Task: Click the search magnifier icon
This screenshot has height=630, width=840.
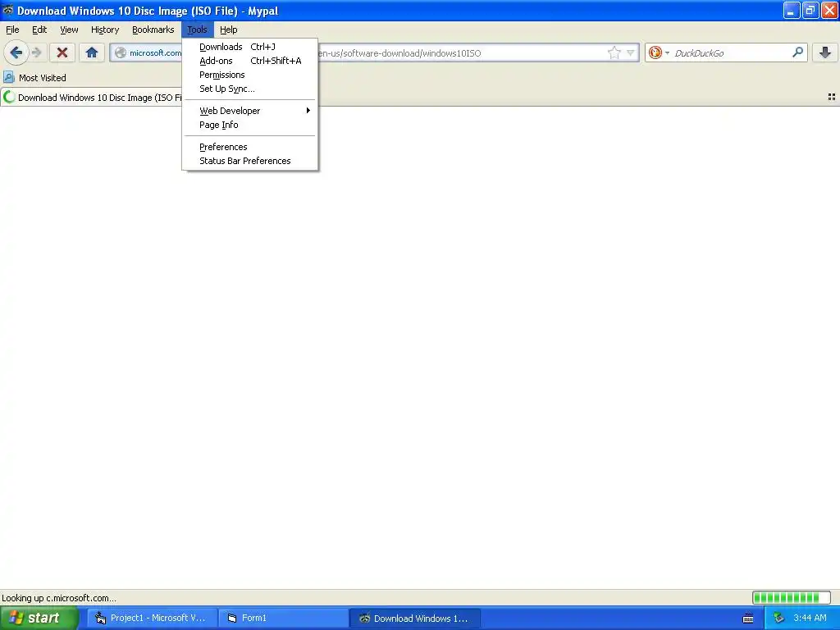Action: click(797, 52)
